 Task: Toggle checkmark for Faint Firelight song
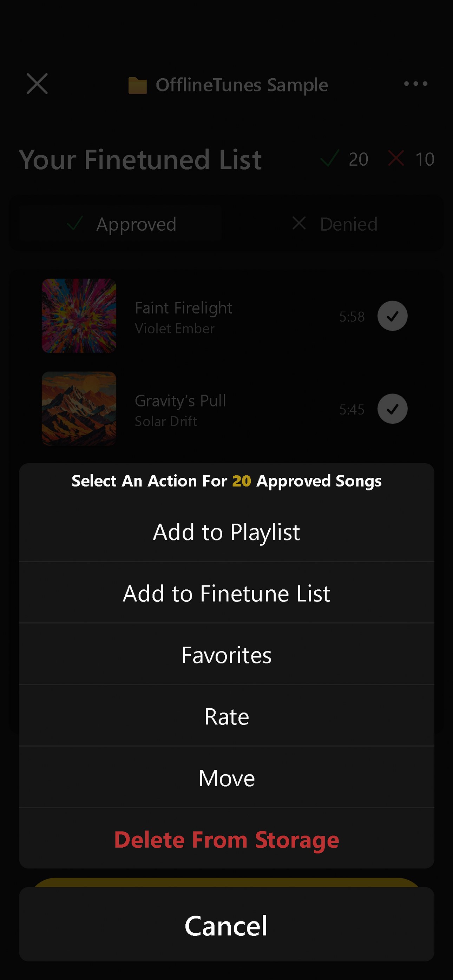point(392,316)
